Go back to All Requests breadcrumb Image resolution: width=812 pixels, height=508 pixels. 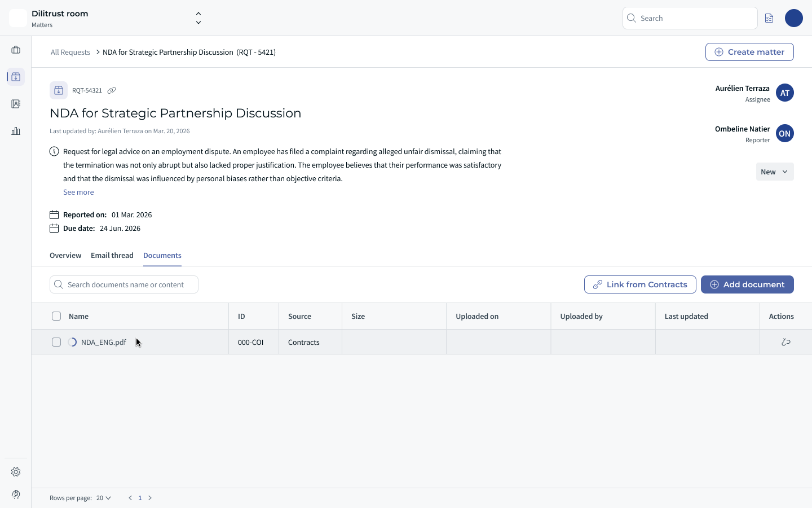coord(70,52)
